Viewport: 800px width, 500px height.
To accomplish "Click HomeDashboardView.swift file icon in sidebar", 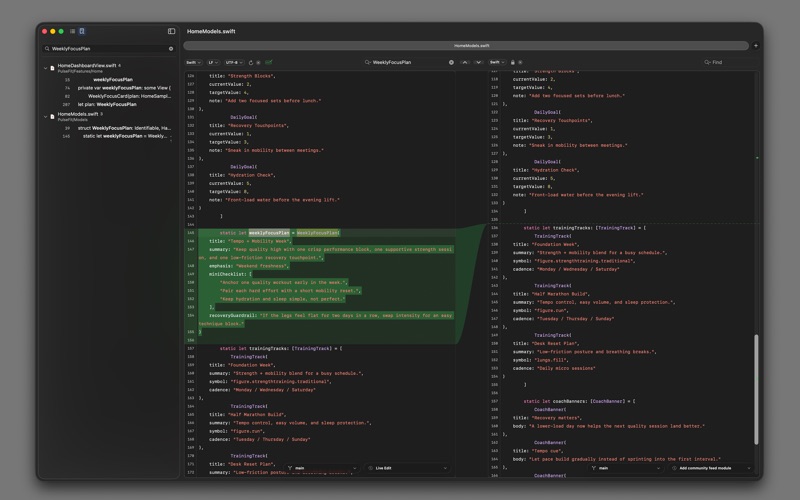I will pos(52,68).
